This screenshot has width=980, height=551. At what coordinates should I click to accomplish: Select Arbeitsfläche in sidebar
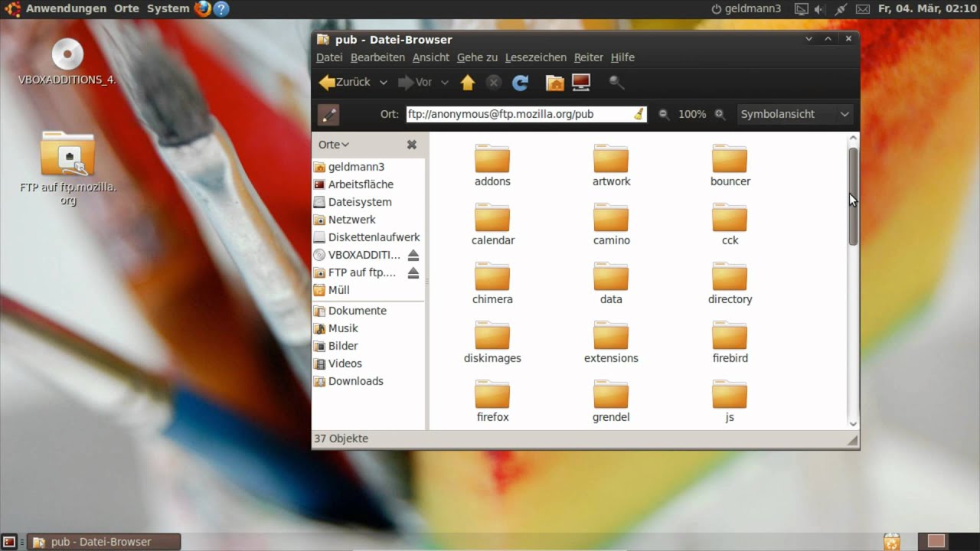tap(367, 184)
